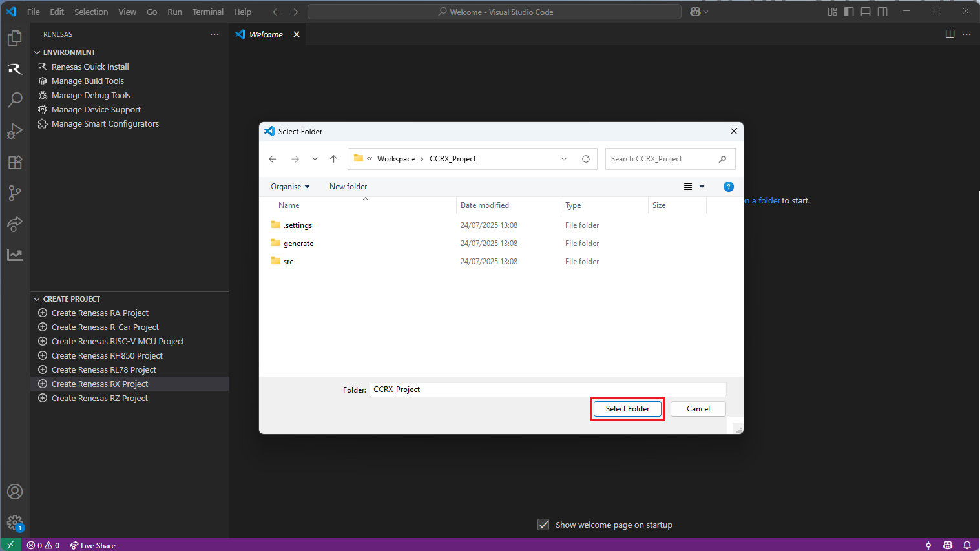Open the Edit menu
The image size is (980, 551).
(57, 12)
